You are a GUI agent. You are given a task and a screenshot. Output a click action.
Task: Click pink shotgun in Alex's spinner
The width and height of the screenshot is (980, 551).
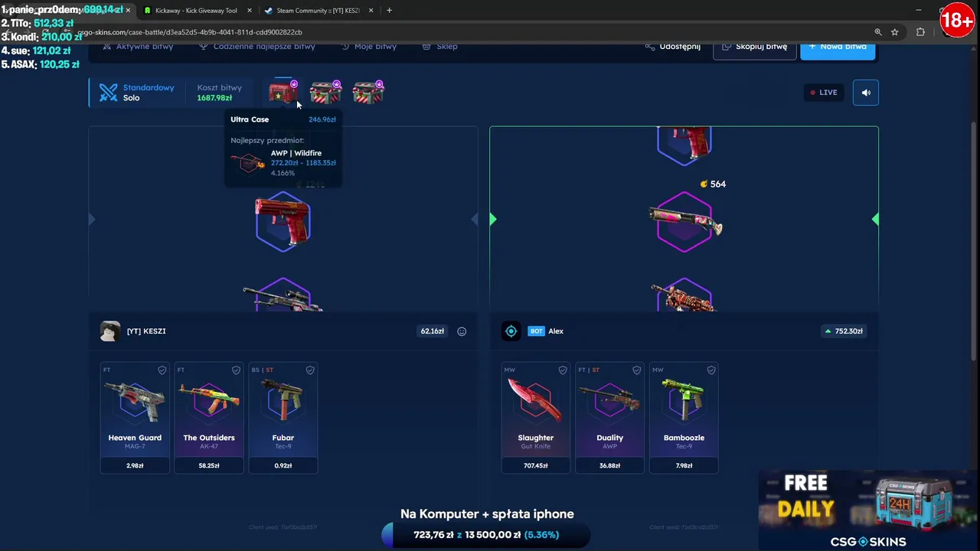point(684,221)
